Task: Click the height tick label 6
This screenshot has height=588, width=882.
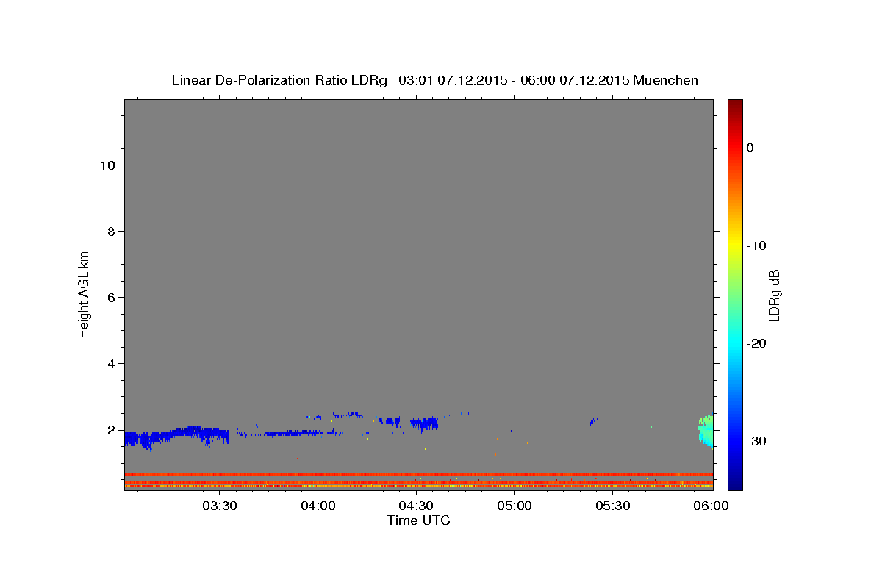Action: [110, 297]
